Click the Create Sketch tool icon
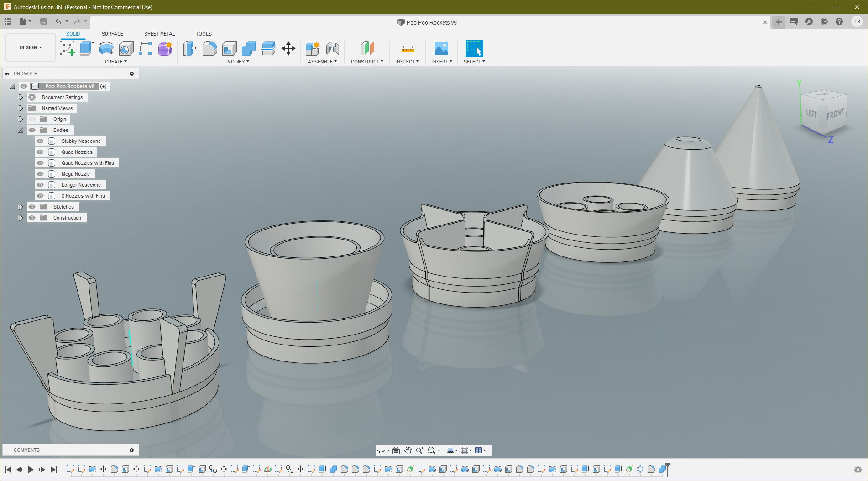 (67, 48)
